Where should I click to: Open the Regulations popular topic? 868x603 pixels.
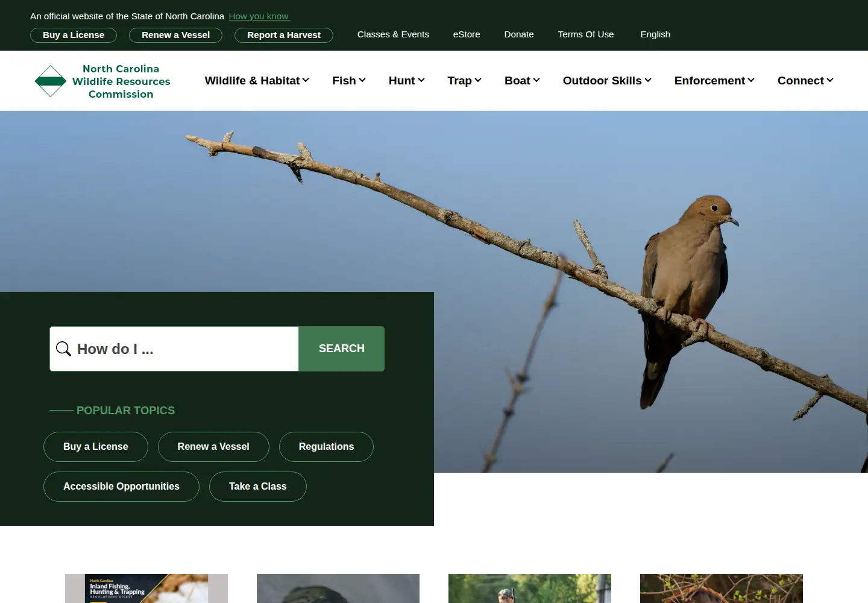point(326,447)
